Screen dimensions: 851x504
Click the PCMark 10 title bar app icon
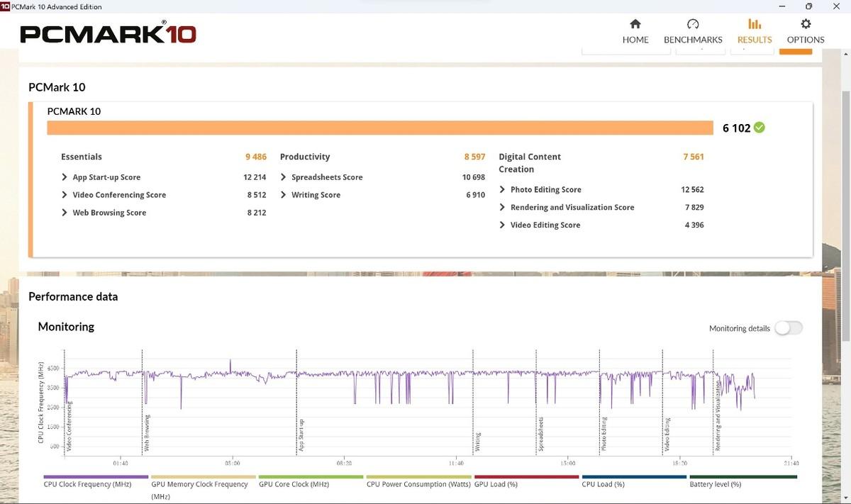[x=5, y=6]
